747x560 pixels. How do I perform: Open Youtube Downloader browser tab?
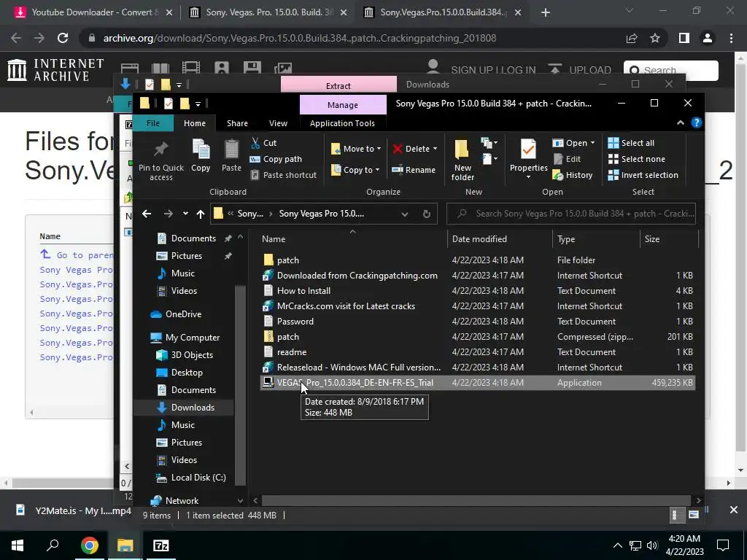pos(94,12)
